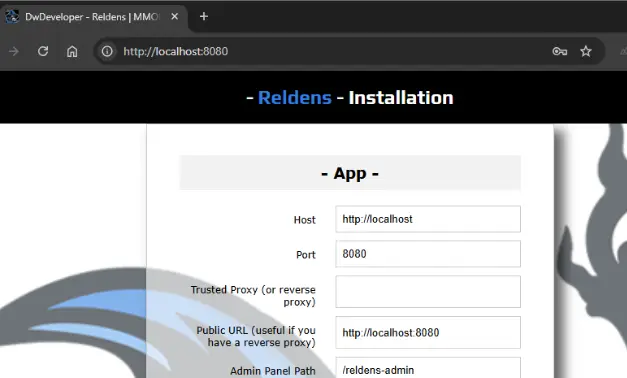Focus the Host input field
The width and height of the screenshot is (627, 378).
(x=428, y=219)
